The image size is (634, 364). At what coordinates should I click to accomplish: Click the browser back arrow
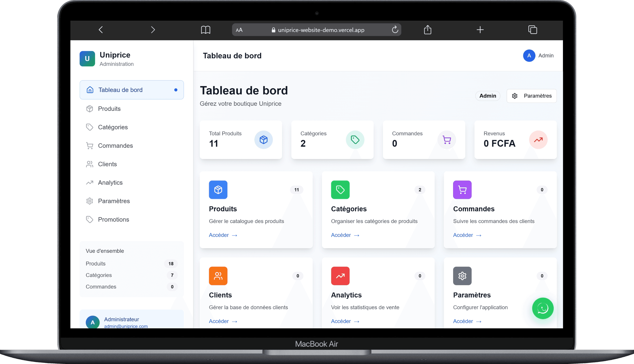[x=100, y=30]
